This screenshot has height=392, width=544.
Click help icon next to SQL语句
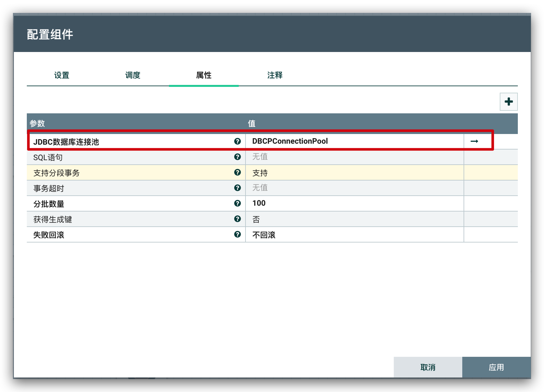pos(237,157)
